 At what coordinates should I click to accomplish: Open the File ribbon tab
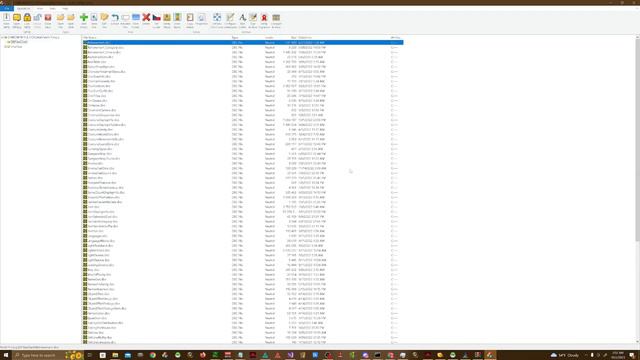7,8
